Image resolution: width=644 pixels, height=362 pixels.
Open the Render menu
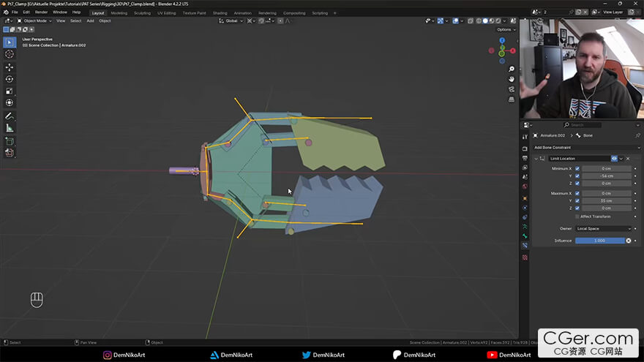pyautogui.click(x=42, y=12)
